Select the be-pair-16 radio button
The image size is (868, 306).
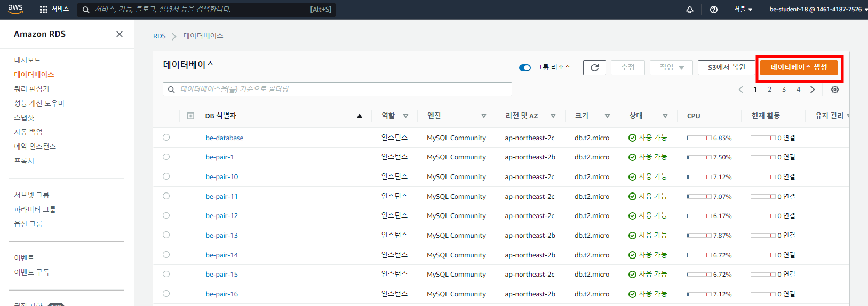pos(166,294)
